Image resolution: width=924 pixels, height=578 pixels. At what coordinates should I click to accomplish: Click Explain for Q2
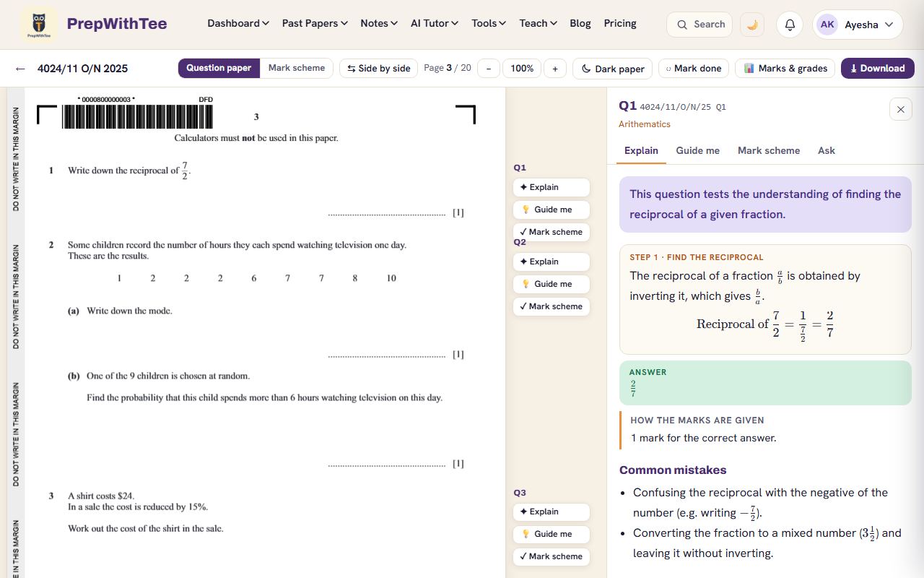click(552, 262)
